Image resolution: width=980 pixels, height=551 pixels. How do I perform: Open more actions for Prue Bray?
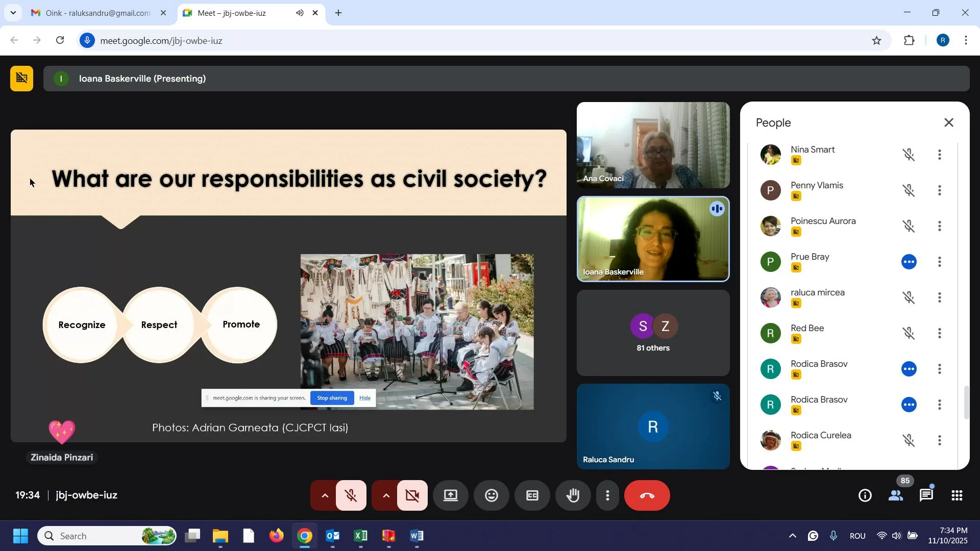(940, 262)
